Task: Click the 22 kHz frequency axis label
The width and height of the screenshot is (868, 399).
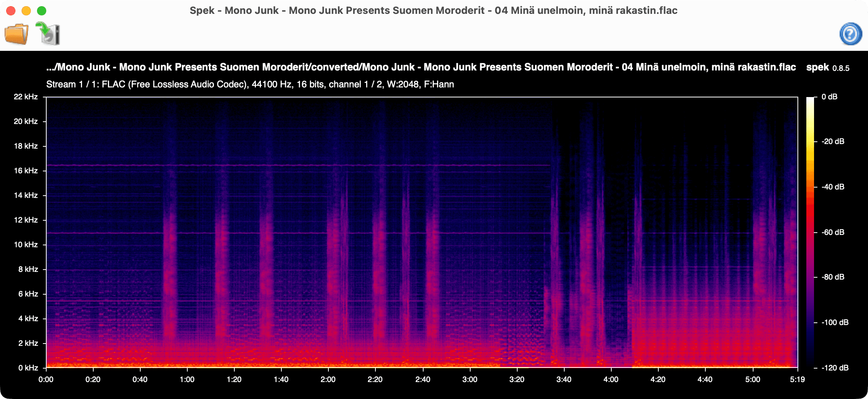Action: point(26,97)
